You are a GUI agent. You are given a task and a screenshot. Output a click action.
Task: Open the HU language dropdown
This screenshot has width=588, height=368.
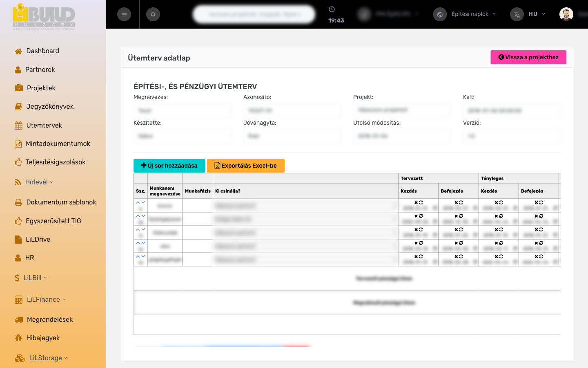coord(537,14)
